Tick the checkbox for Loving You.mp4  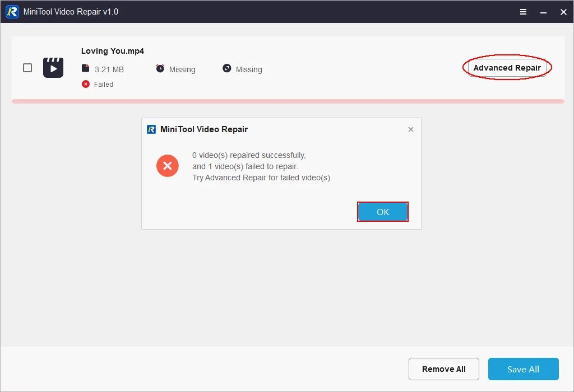27,68
